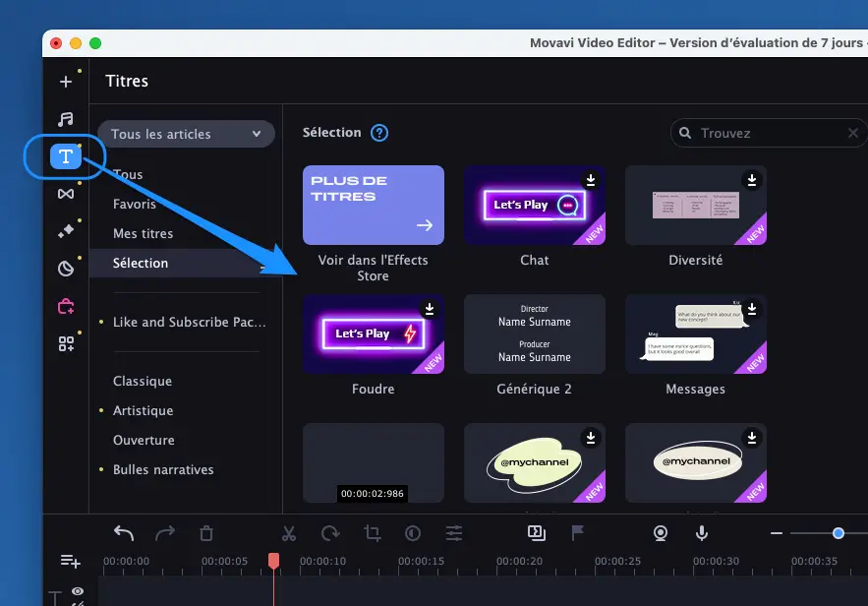Start webcam recording icon
Screen dimensions: 868x606
pyautogui.click(x=661, y=533)
